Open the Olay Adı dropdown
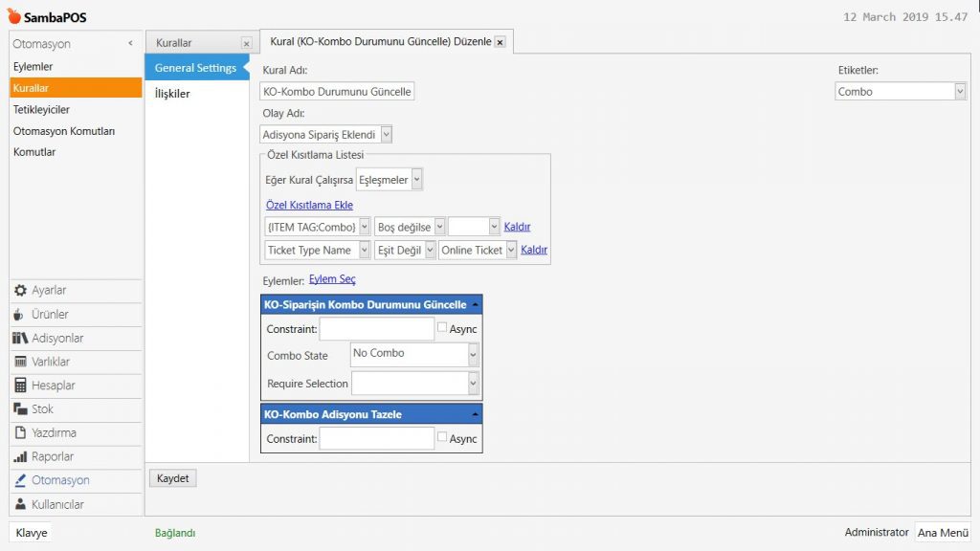This screenshot has width=980, height=551. [x=386, y=135]
